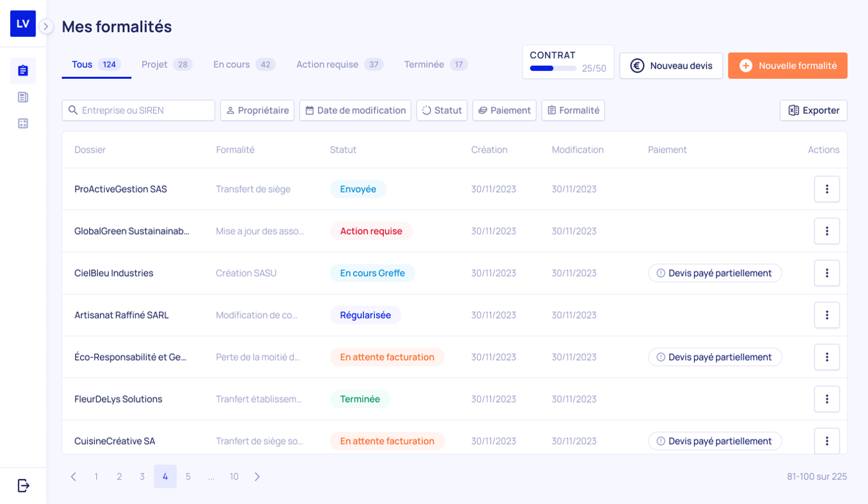
Task: Click the Entreprise ou SIREN search field
Action: point(138,110)
